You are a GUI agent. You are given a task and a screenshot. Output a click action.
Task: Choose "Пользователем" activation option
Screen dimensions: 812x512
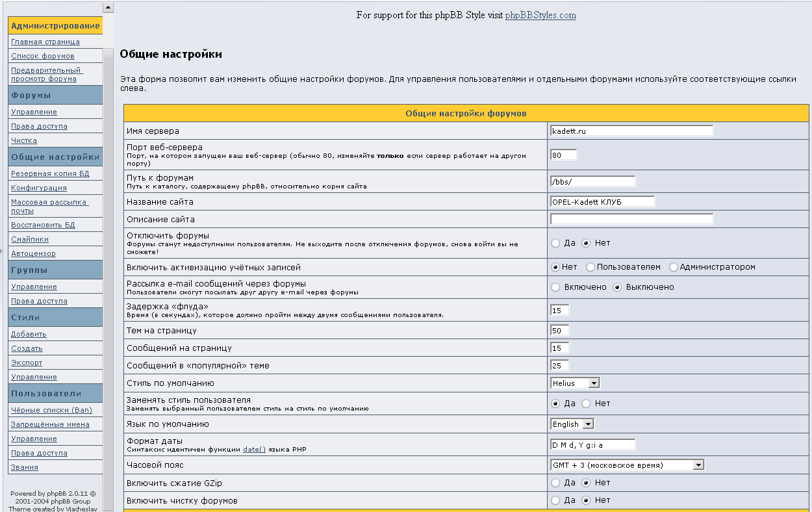tap(590, 267)
